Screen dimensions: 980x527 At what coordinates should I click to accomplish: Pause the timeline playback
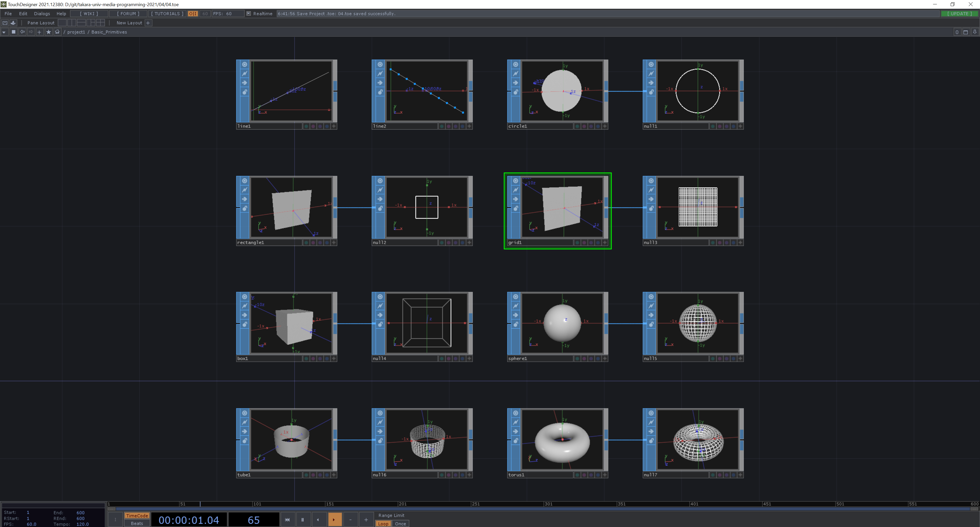click(x=302, y=519)
